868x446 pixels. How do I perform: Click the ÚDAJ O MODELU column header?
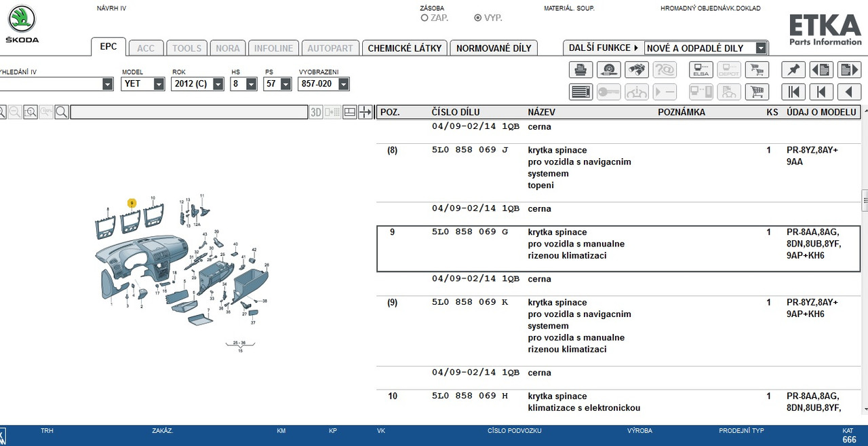[821, 112]
